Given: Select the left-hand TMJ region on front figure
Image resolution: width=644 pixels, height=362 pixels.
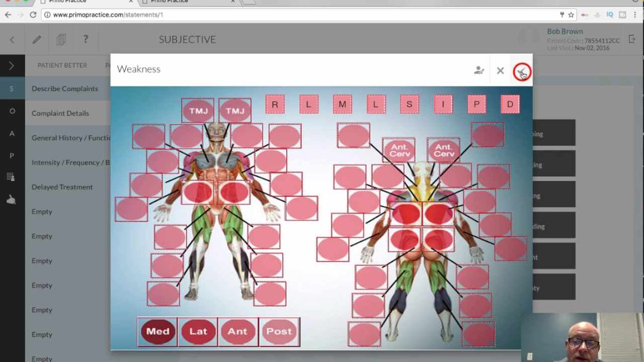Looking at the screenshot, I should [x=198, y=111].
